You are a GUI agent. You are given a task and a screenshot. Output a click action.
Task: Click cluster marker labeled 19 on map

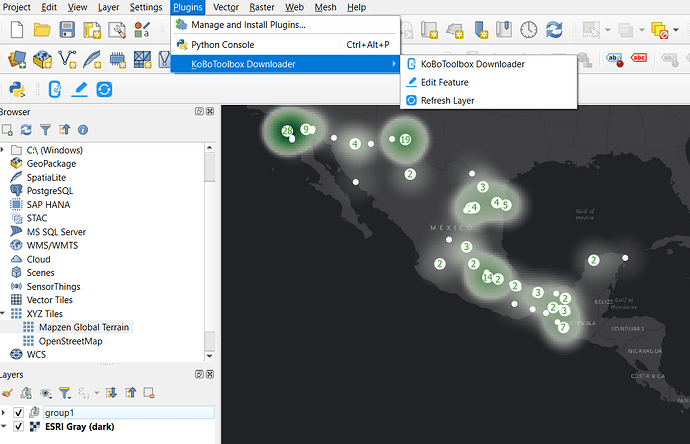point(405,139)
